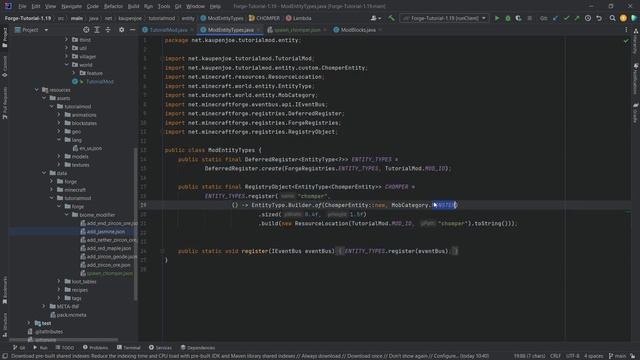
Task: Toggle code folding on the register method line
Action: [x=162, y=251]
